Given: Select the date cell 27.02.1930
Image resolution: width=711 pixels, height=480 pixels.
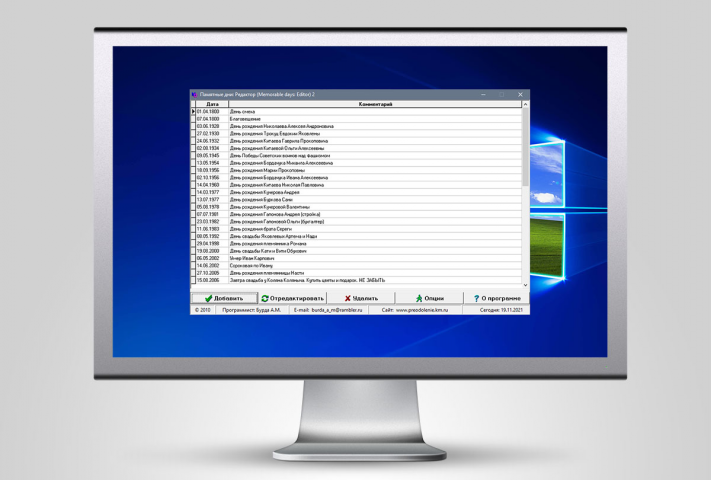Looking at the screenshot, I should (212, 134).
